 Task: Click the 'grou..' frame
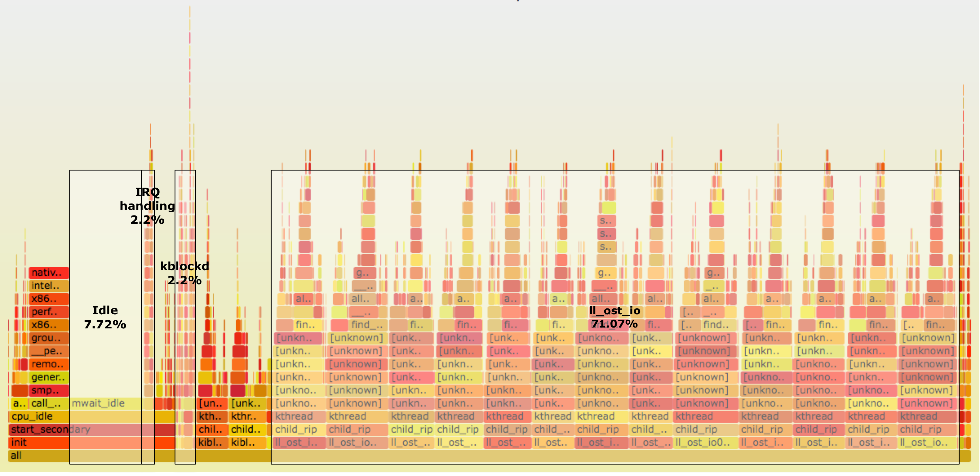tap(49, 338)
